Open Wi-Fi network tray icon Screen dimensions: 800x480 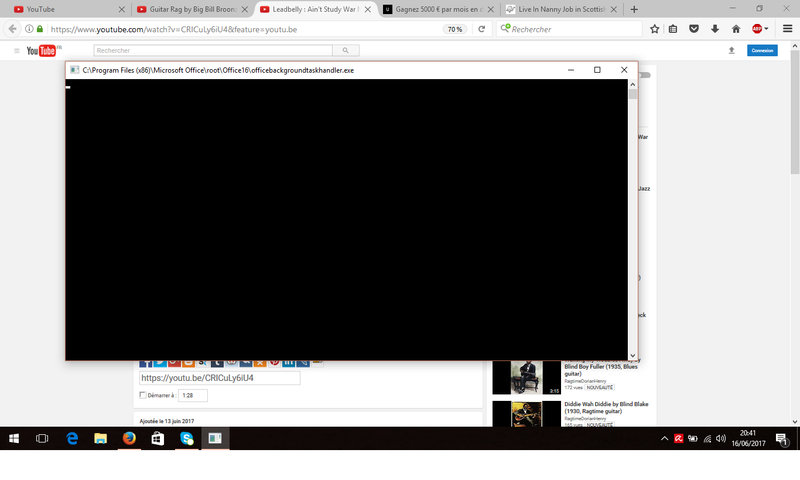(707, 438)
